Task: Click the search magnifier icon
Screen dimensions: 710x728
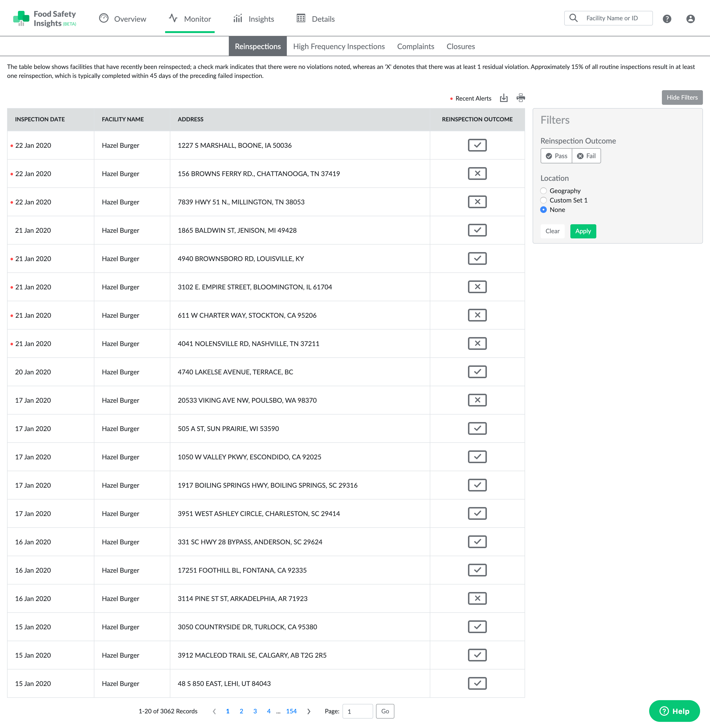Action: [x=573, y=18]
